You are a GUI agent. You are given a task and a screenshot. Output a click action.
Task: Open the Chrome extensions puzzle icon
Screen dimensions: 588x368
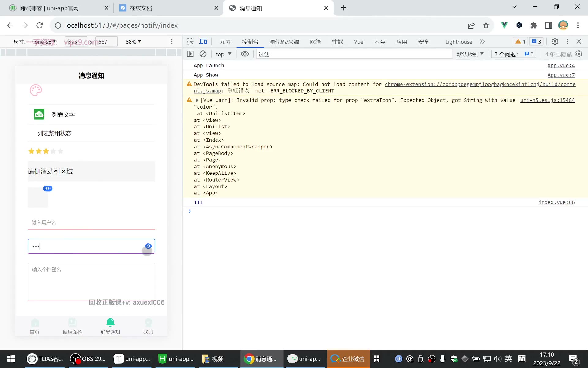click(534, 25)
